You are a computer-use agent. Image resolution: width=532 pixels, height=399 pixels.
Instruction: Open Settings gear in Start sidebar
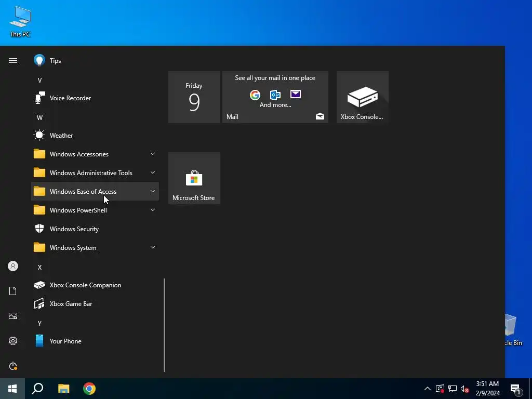click(x=13, y=341)
